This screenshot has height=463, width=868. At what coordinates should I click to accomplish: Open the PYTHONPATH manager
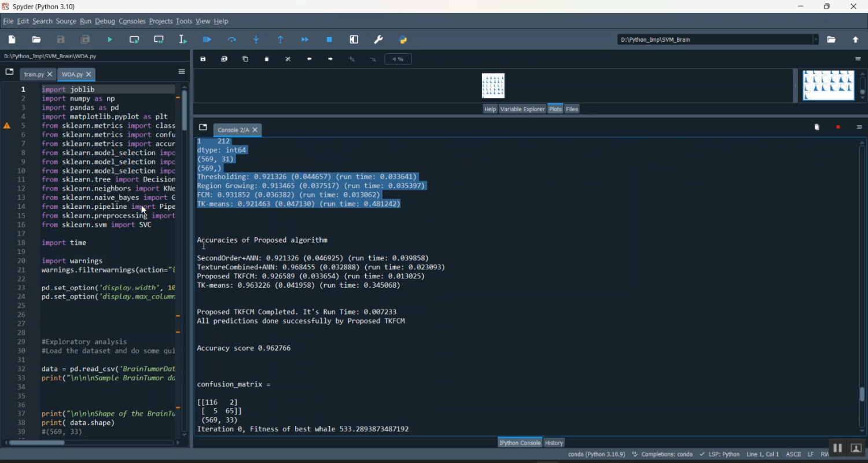tap(403, 40)
